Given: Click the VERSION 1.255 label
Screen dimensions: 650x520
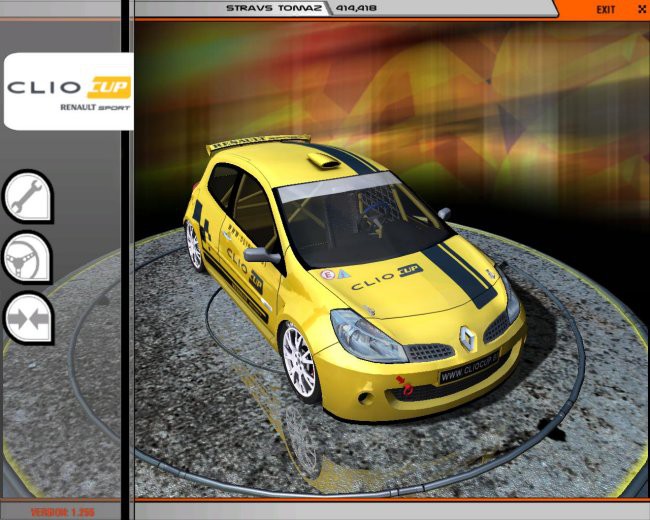Looking at the screenshot, I should click(63, 512).
